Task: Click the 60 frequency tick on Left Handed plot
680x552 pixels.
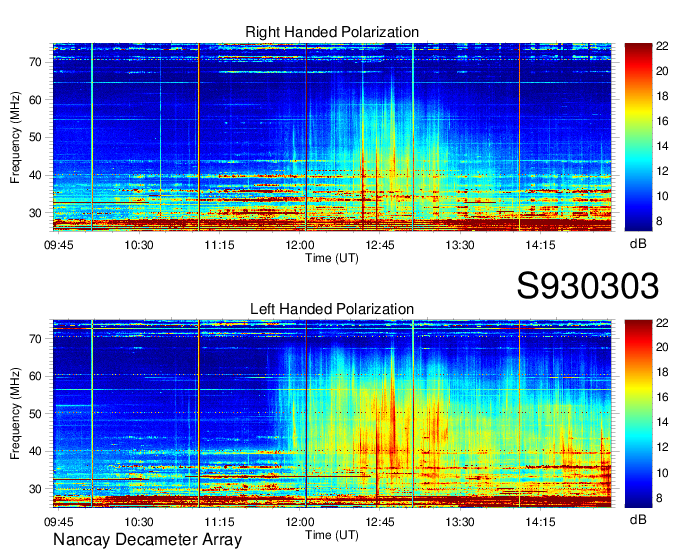Action: [36, 376]
